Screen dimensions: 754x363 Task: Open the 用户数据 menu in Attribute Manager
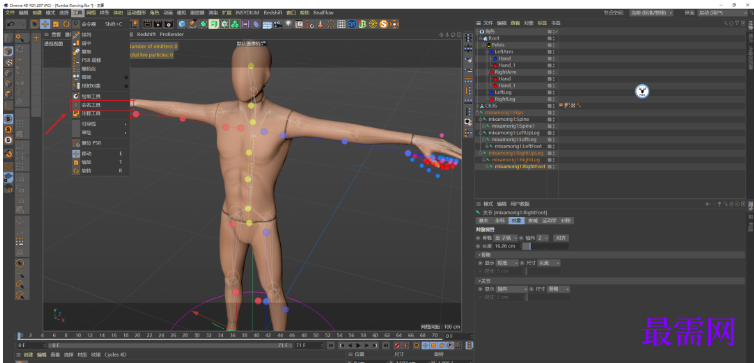coord(521,204)
